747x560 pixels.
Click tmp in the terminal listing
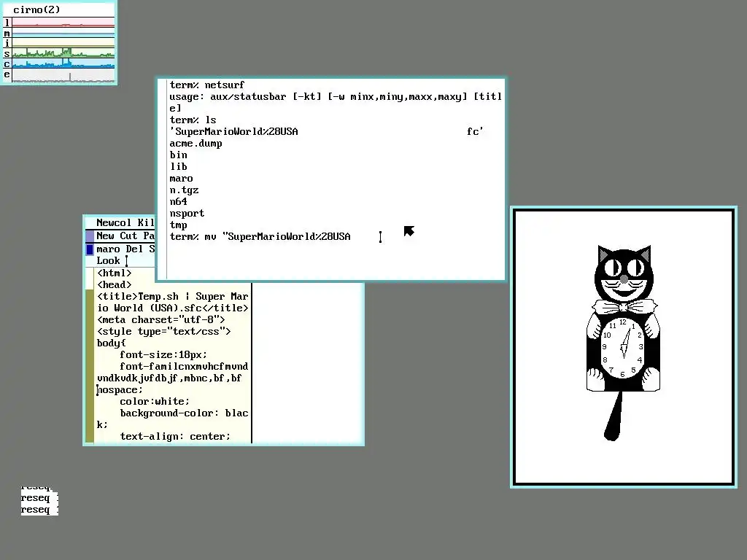[178, 225]
